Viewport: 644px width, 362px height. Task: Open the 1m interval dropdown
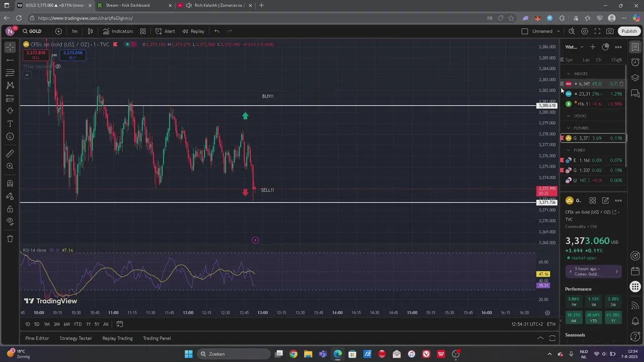[x=74, y=31]
